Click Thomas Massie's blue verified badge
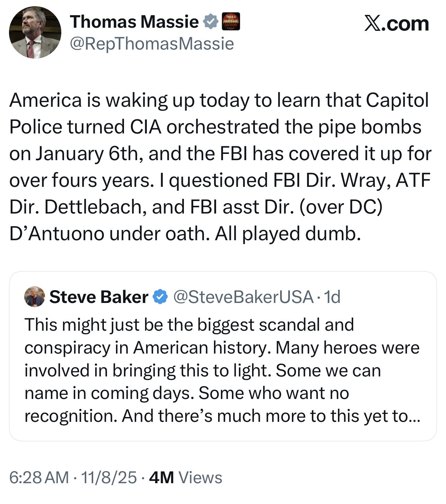This screenshot has height=504, width=446. pos(210,22)
